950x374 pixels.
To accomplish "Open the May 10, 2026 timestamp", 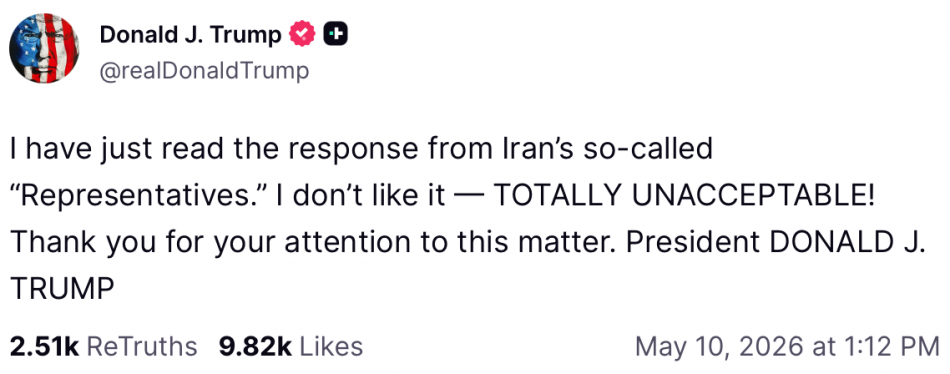I will (787, 347).
